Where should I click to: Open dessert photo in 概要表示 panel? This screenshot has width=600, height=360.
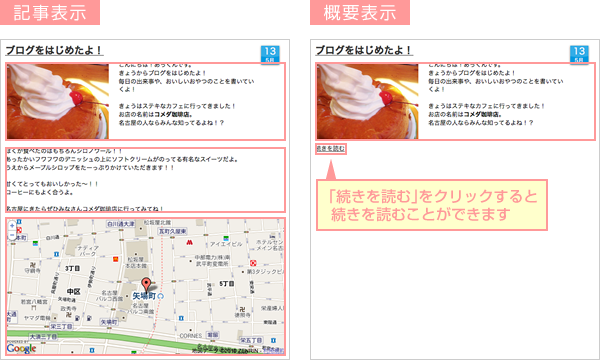click(367, 101)
